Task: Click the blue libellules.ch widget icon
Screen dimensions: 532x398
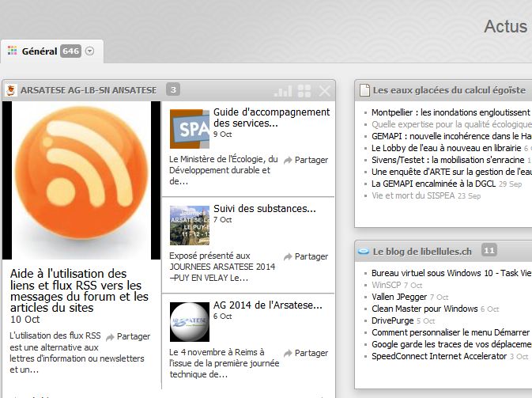Action: 364,252
